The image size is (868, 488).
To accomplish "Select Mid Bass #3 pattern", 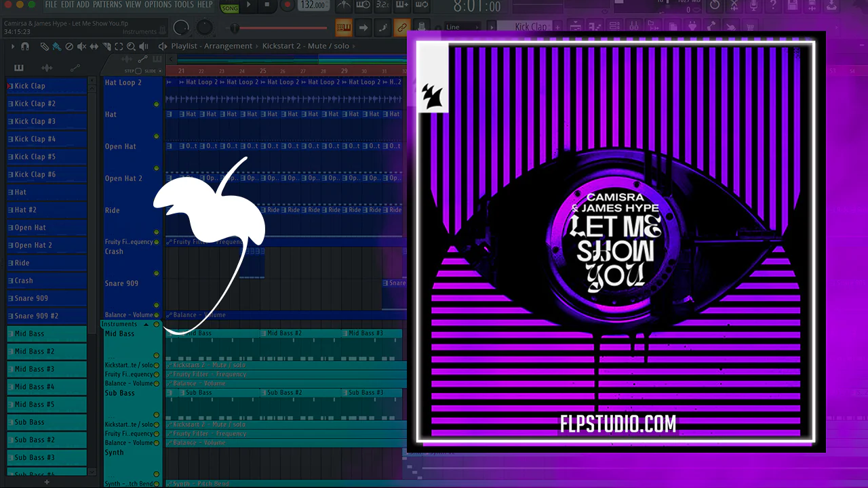I will [x=47, y=369].
